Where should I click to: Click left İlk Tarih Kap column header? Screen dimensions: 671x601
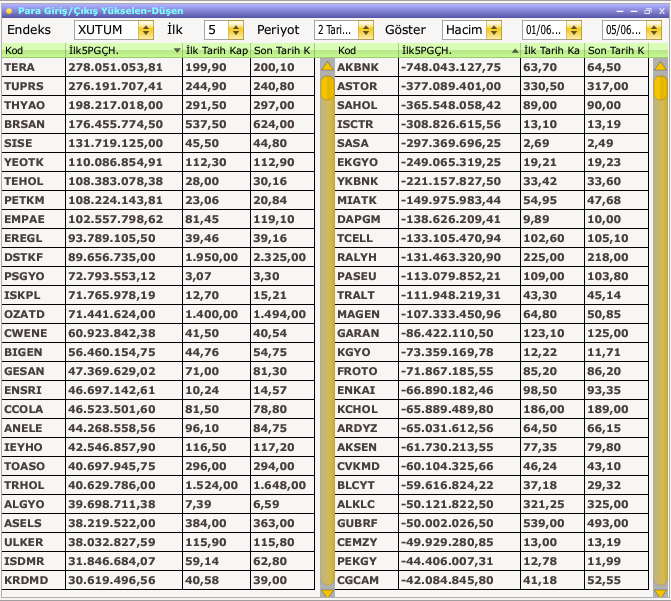217,51
